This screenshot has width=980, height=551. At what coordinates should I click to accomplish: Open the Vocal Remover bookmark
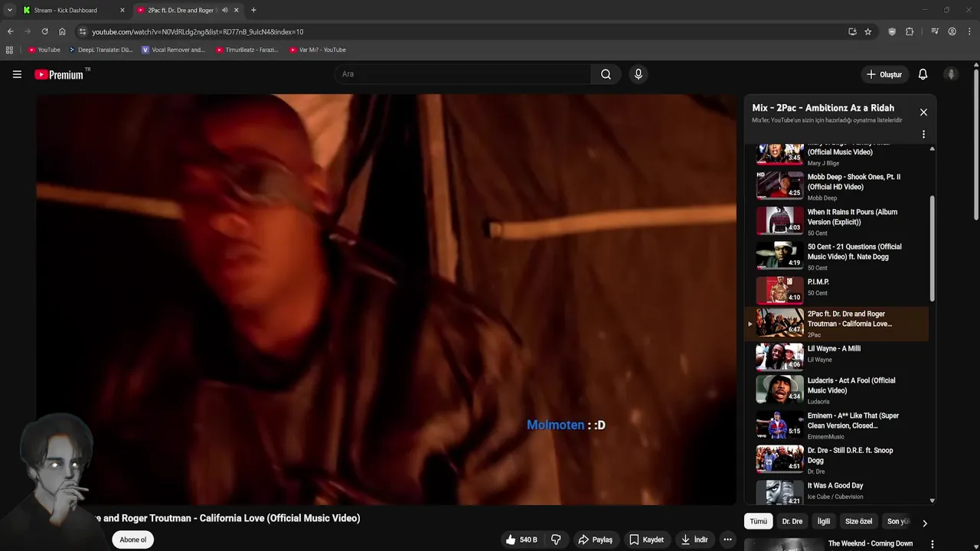[x=174, y=50]
